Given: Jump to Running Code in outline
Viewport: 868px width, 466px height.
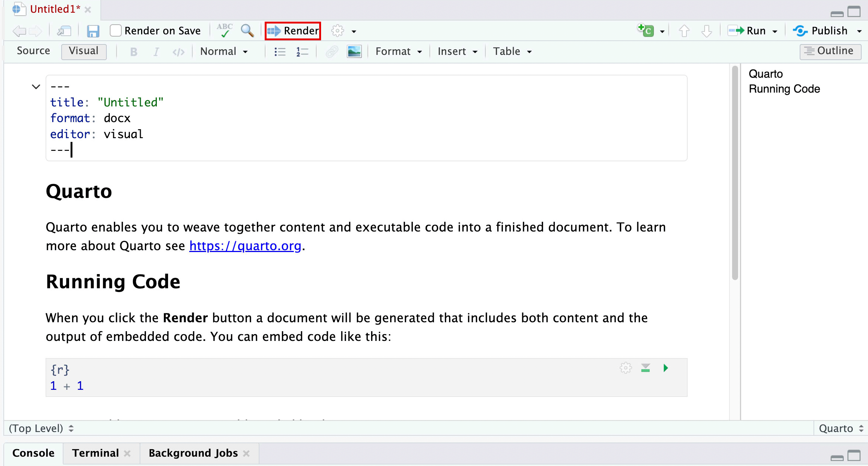Looking at the screenshot, I should (x=784, y=89).
